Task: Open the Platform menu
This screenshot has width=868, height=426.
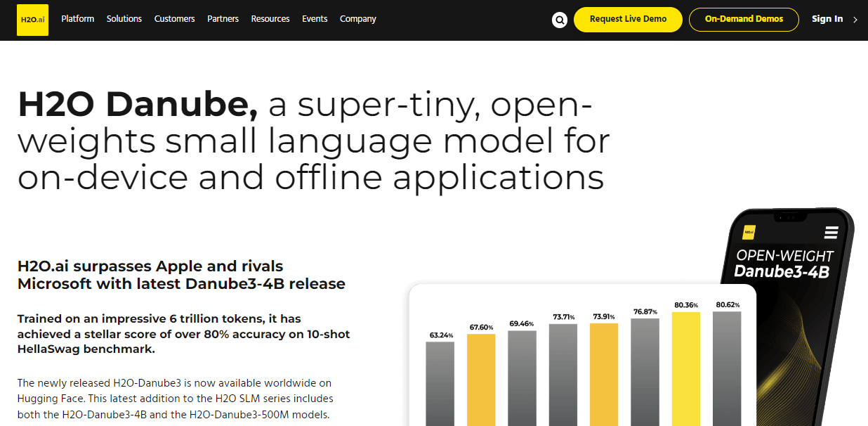Action: click(77, 19)
